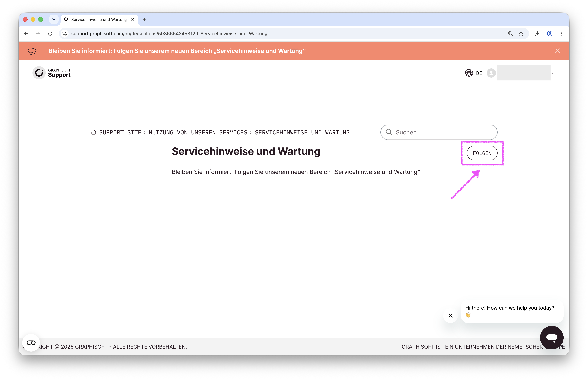Open the site information icon in address bar
The width and height of the screenshot is (588, 380).
[x=65, y=33]
